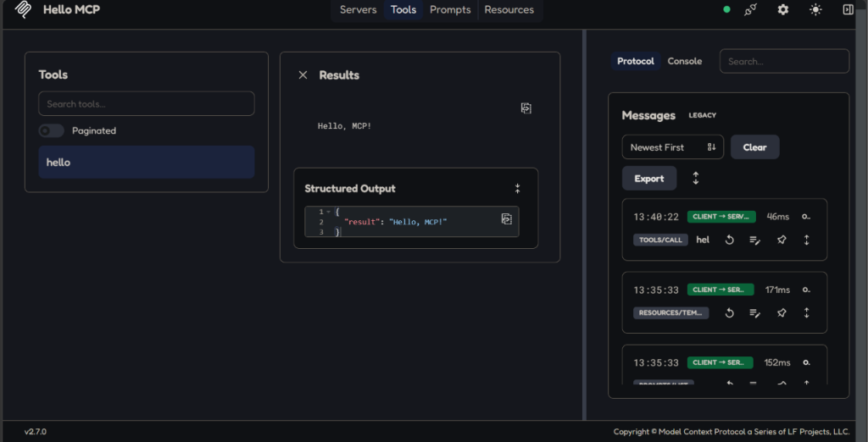The image size is (868, 442).
Task: Click the RESOURCES/TEM... method badge
Action: point(671,312)
